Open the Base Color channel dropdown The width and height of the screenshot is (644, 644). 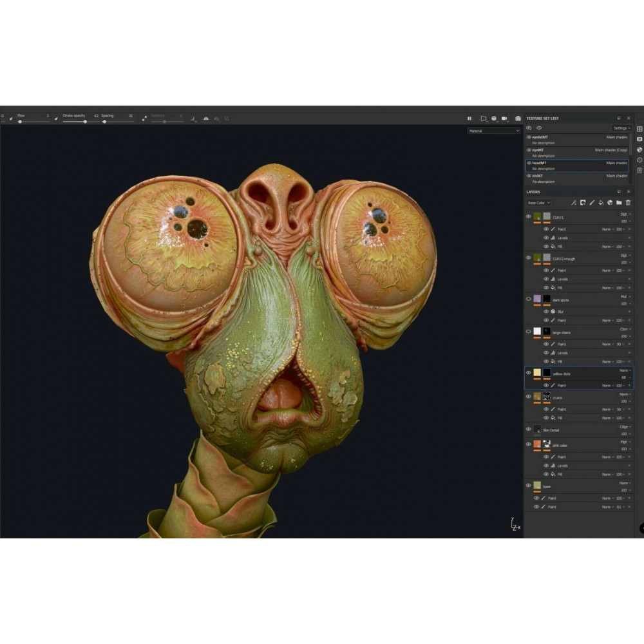tap(539, 203)
